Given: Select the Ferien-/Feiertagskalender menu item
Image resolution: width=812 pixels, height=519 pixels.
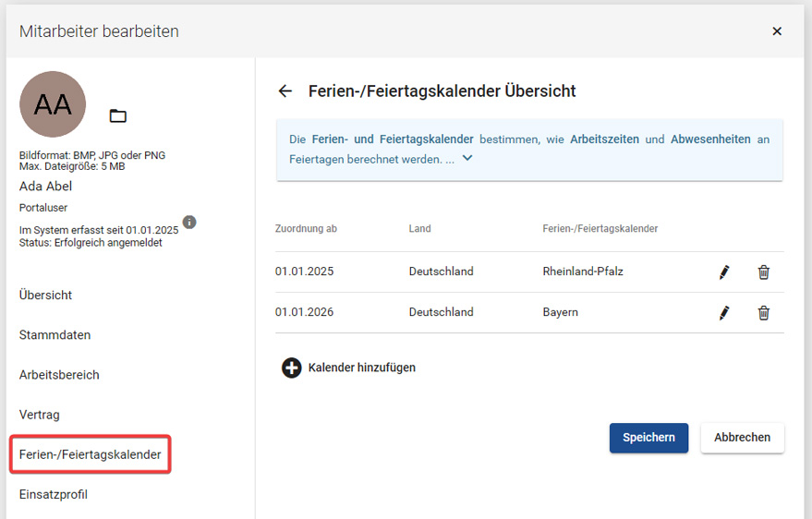Looking at the screenshot, I should point(91,454).
